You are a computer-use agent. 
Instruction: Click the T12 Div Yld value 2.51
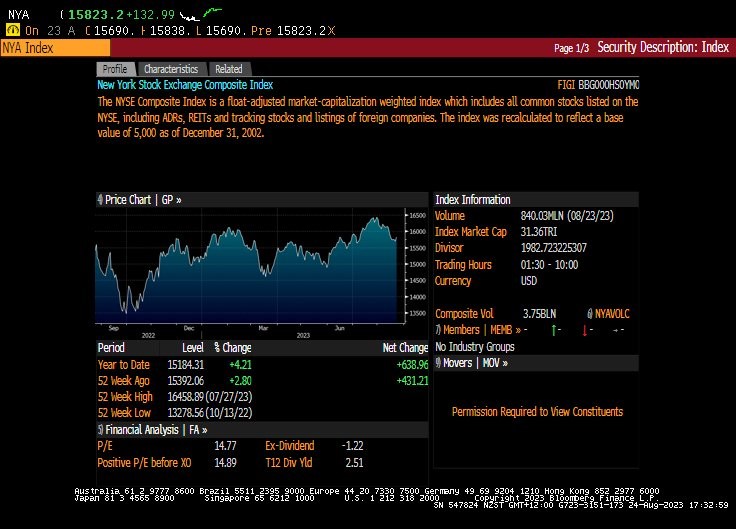tap(354, 463)
